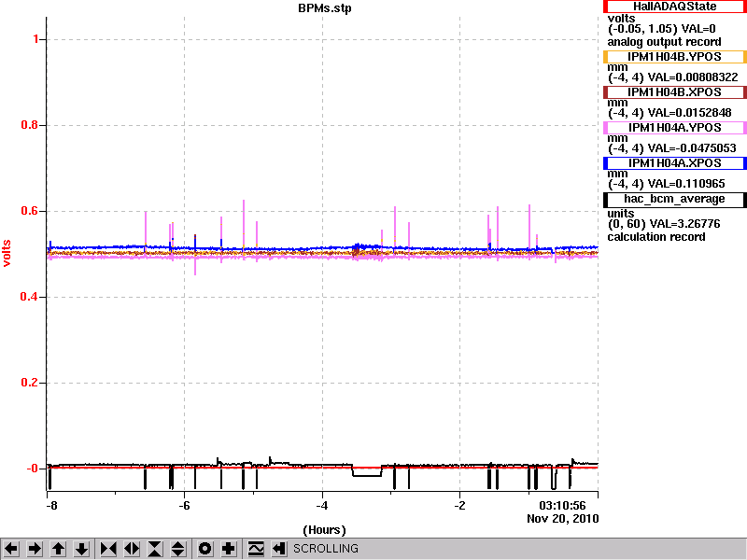Click the circle icon in the toolbar
Viewport: 747px width, 560px height.
pos(204,549)
